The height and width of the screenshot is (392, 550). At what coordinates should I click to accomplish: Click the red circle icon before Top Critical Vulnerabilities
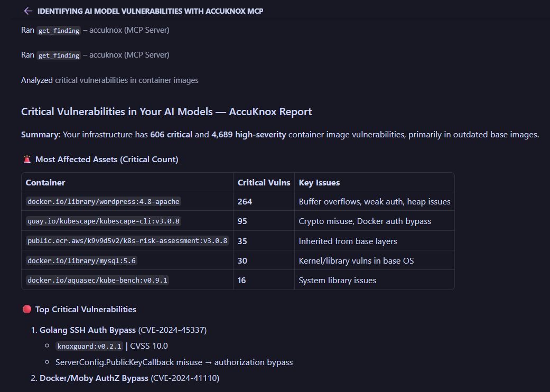[x=26, y=309]
